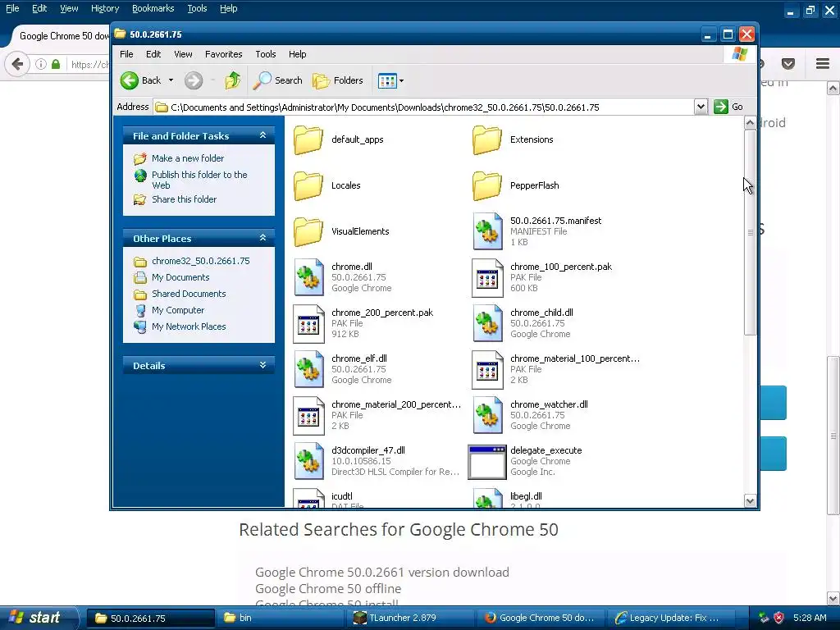Click the Explorer scrollbar down arrow
840x630 pixels.
tap(750, 501)
